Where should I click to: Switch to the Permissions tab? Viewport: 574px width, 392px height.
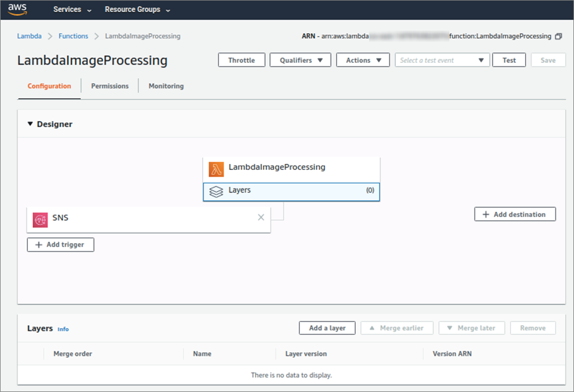109,85
